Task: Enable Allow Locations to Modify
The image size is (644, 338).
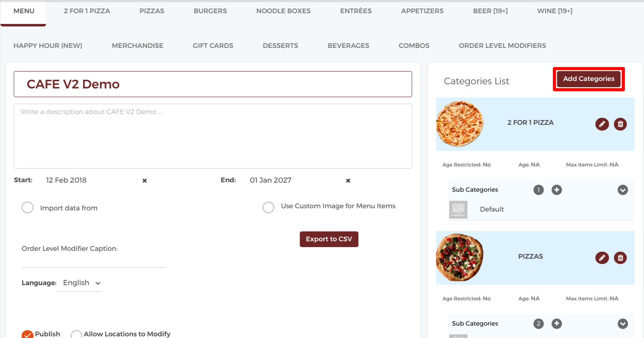Action: point(76,335)
